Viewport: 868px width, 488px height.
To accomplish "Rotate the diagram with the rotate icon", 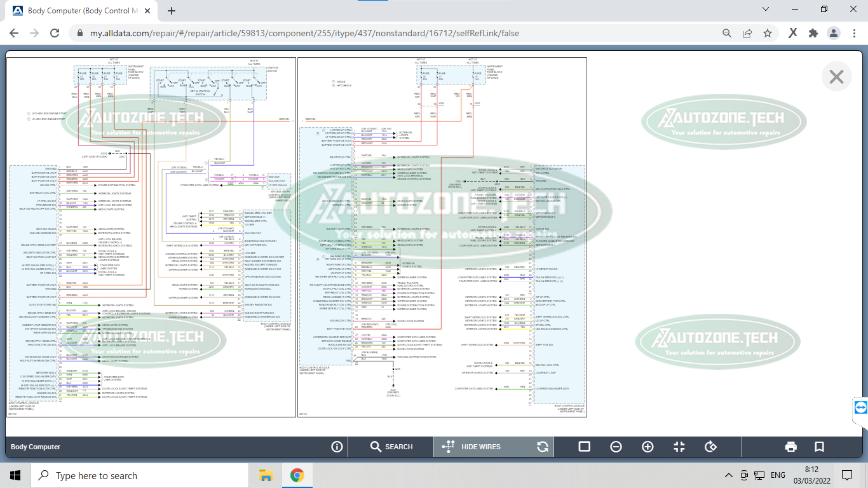I will [x=711, y=447].
